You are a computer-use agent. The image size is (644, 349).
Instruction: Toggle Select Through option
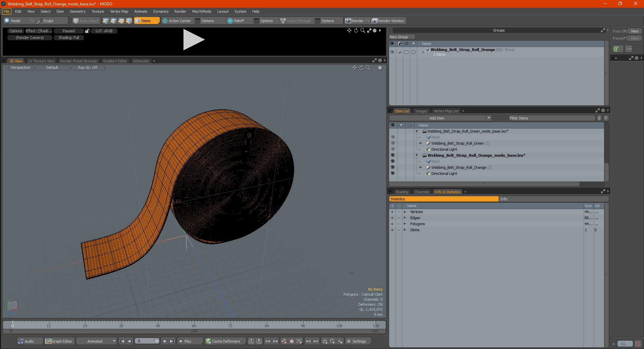(296, 21)
